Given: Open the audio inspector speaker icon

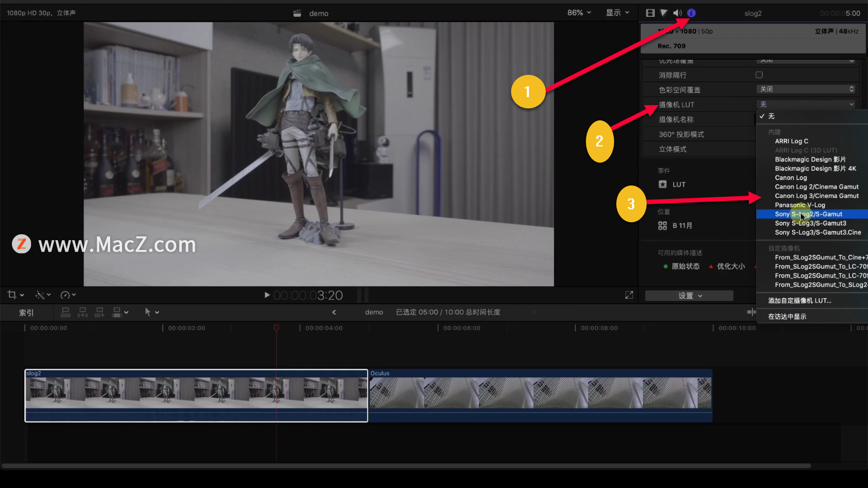Looking at the screenshot, I should click(x=678, y=13).
